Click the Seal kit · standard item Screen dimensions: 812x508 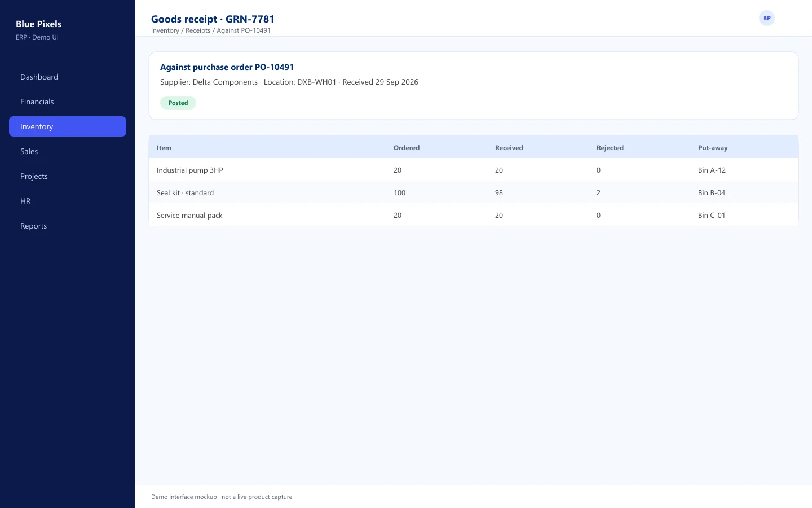[186, 192]
